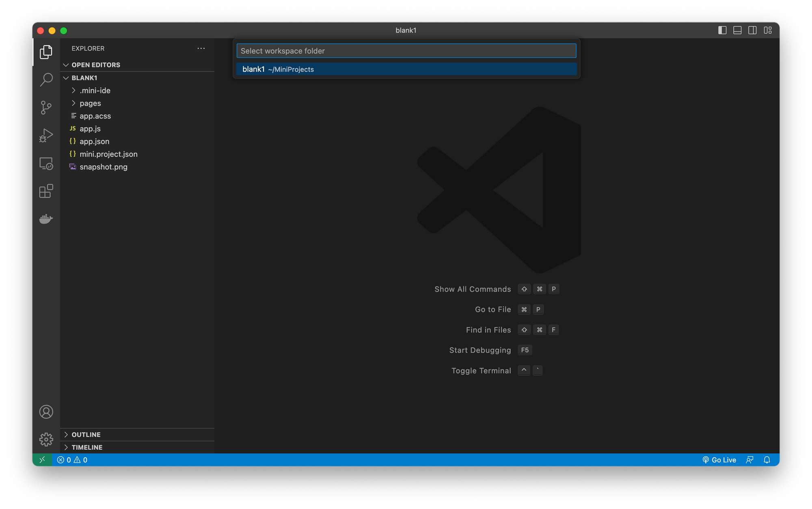
Task: Select blank1 workspace folder option
Action: 406,69
